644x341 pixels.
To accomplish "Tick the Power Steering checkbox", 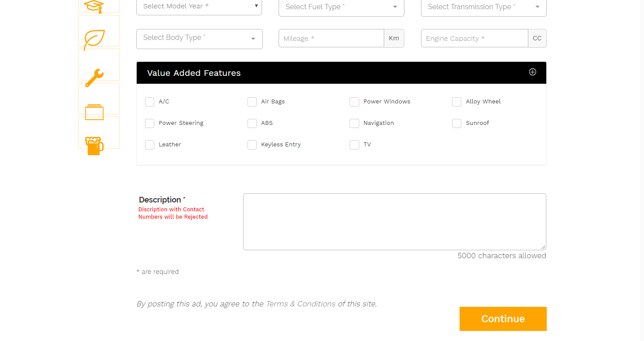I will (x=150, y=123).
